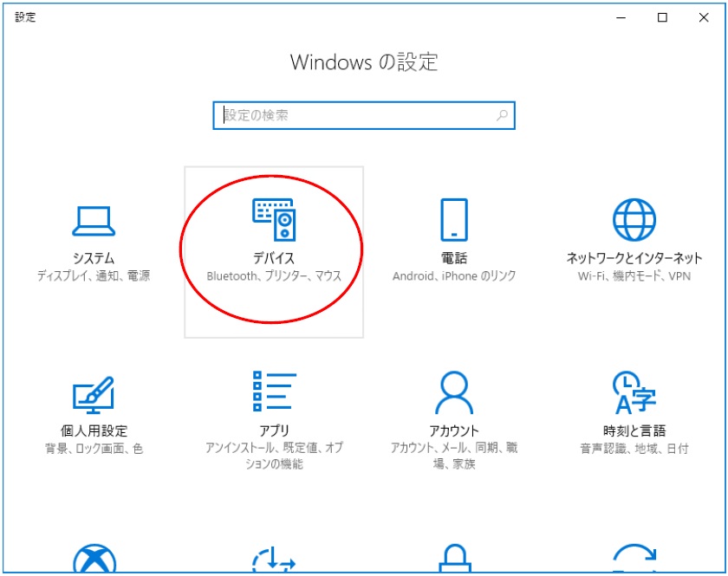The height and width of the screenshot is (576, 728).
Task: Open ネットワークとインターネット via its label
Action: [x=634, y=258]
